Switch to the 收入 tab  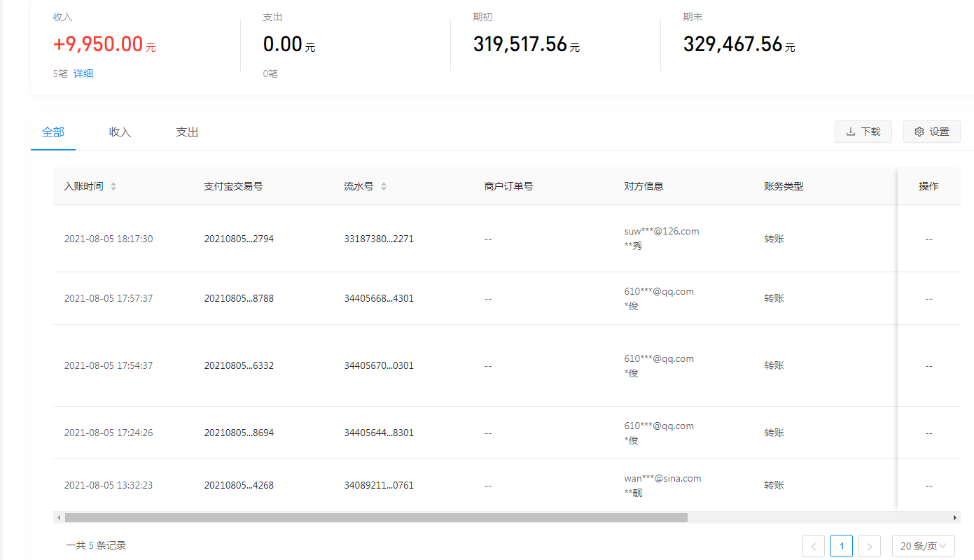[119, 132]
